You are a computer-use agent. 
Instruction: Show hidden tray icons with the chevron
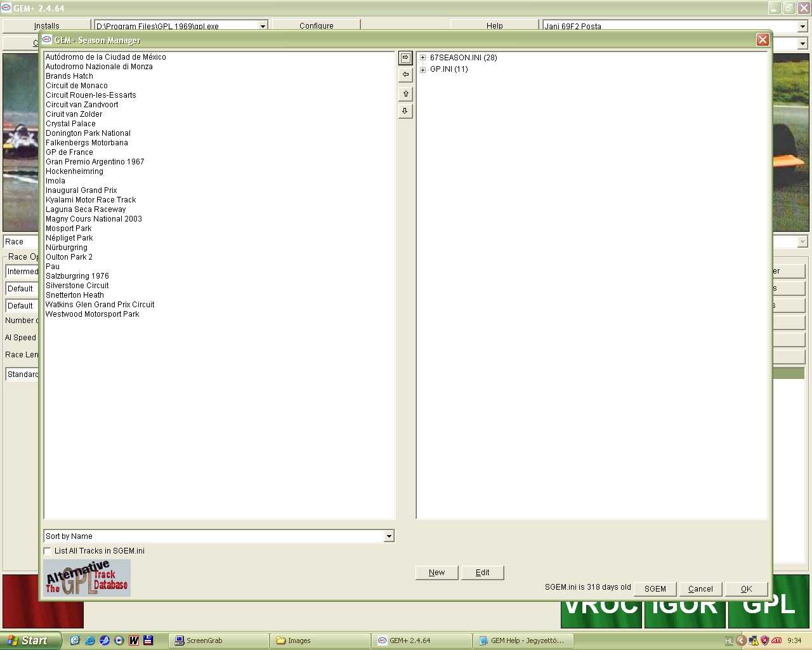tap(741, 640)
